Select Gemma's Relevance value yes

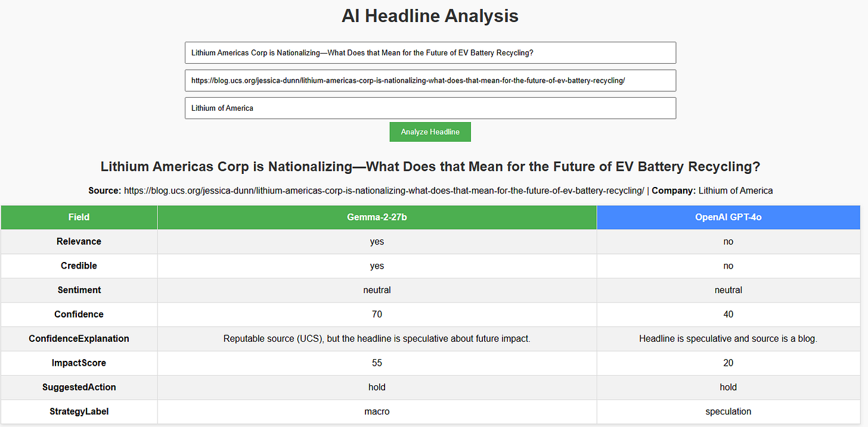tap(377, 242)
